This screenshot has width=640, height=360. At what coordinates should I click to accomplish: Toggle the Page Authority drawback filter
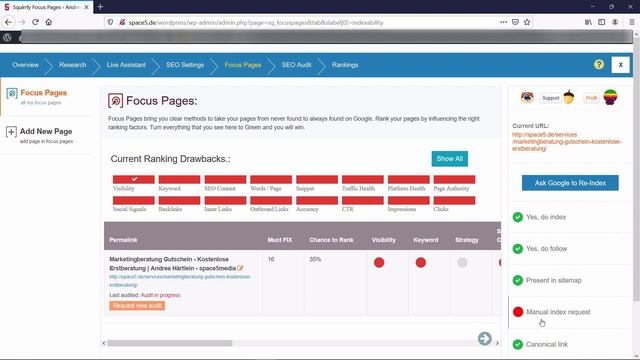click(454, 179)
